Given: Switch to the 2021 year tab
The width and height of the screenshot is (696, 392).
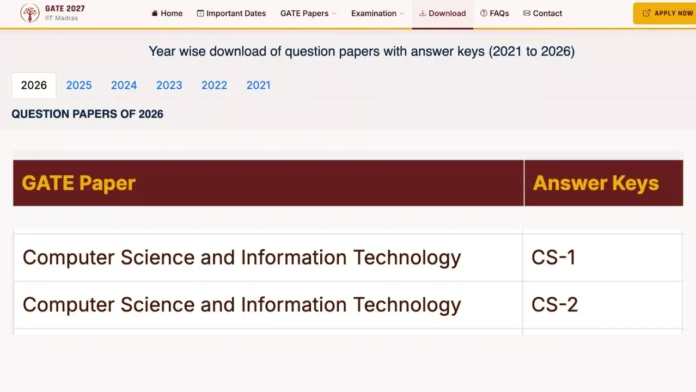Looking at the screenshot, I should point(258,85).
